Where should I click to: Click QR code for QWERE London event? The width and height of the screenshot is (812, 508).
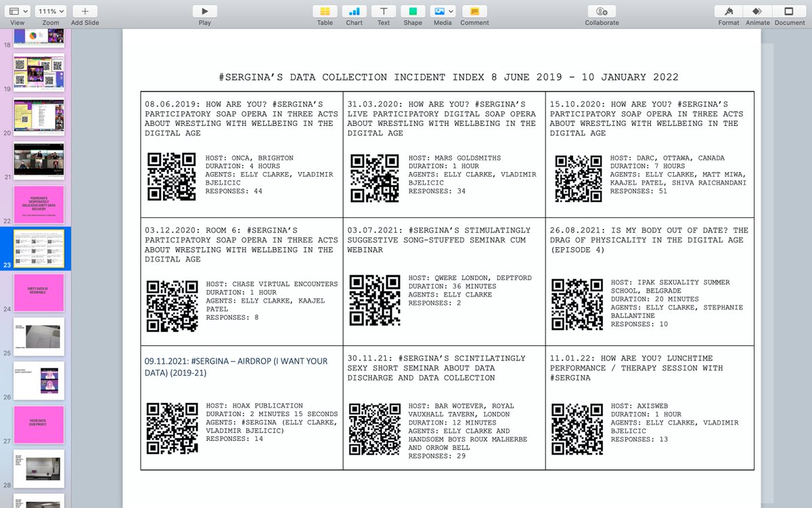(376, 300)
